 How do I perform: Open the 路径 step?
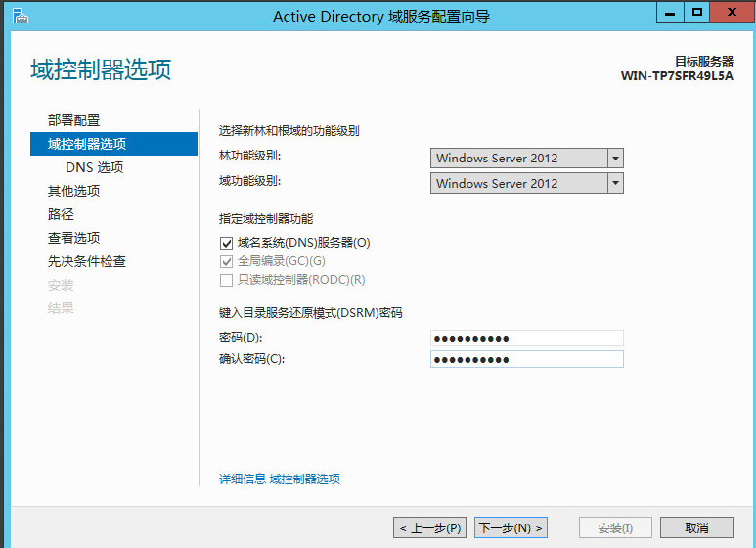[x=61, y=214]
